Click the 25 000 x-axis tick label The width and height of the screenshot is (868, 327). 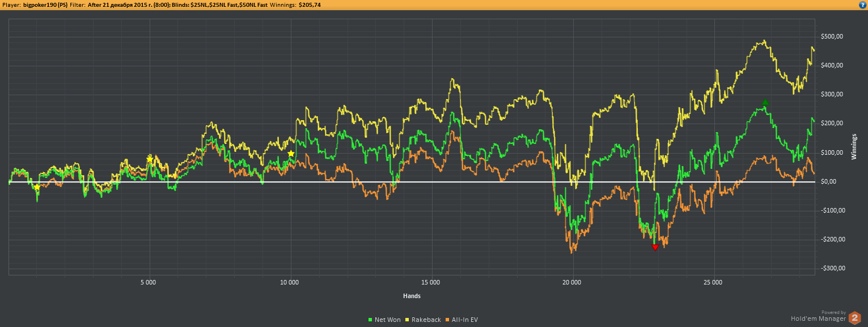point(713,282)
